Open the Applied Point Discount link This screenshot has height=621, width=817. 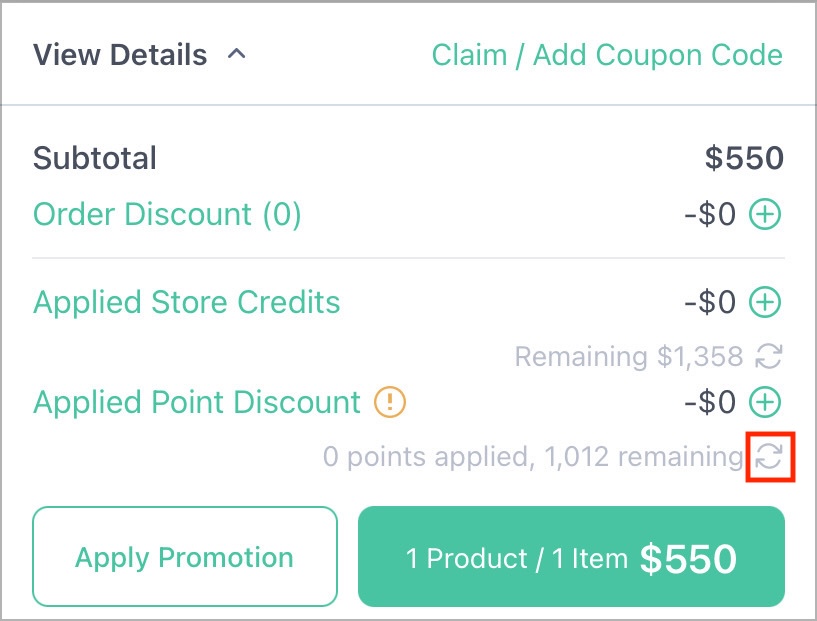[196, 402]
